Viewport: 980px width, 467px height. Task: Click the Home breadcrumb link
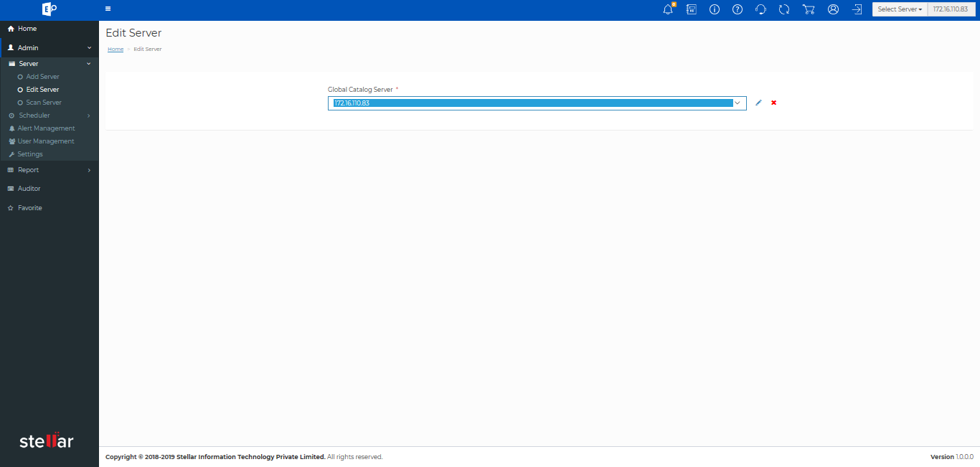pyautogui.click(x=116, y=49)
